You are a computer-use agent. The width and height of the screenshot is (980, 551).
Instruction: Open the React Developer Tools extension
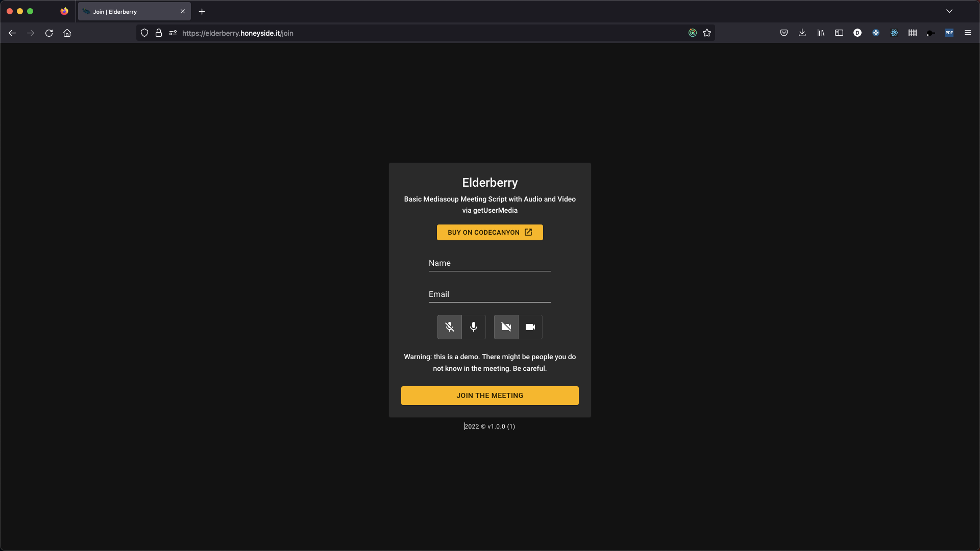pyautogui.click(x=894, y=33)
